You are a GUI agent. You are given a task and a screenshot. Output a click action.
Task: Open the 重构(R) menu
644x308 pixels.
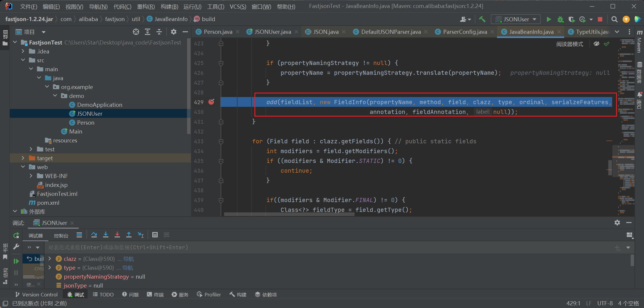[146, 7]
